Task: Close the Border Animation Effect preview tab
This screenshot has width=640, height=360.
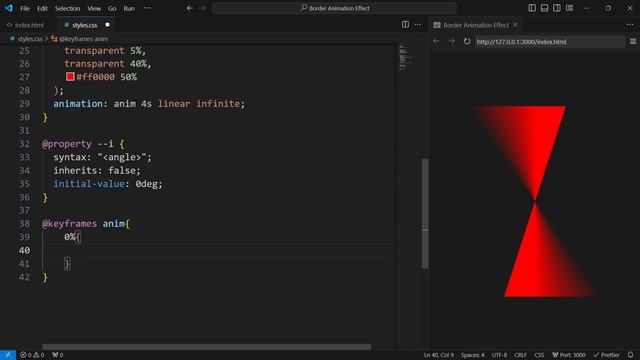Action: tap(516, 25)
